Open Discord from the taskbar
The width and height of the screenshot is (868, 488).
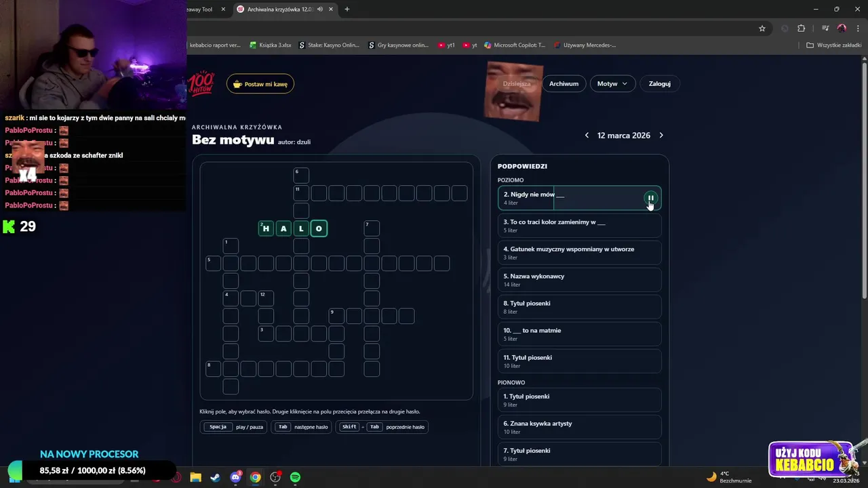[x=235, y=477]
